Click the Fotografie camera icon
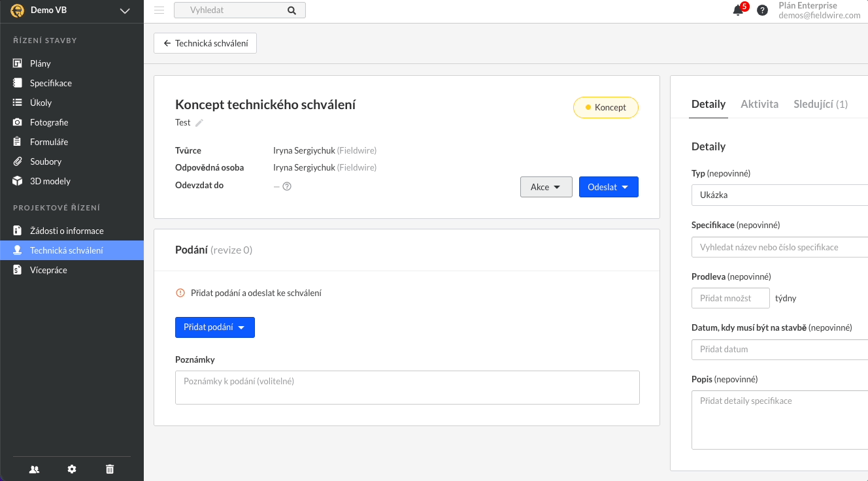Image resolution: width=868 pixels, height=481 pixels. point(18,122)
